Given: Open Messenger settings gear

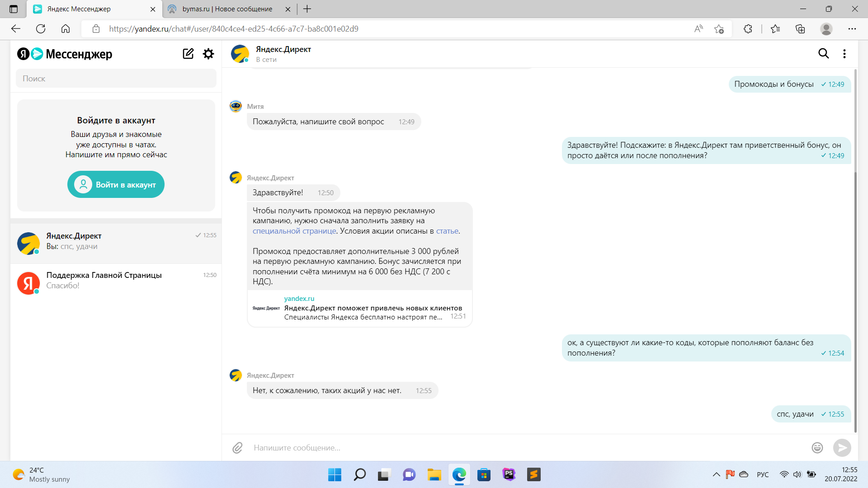Looking at the screenshot, I should pos(208,54).
